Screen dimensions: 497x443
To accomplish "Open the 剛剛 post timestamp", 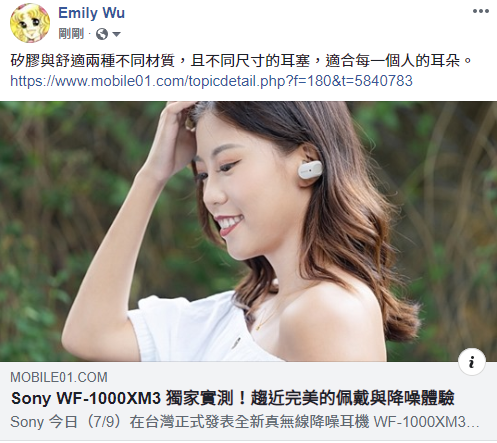I will click(x=71, y=34).
